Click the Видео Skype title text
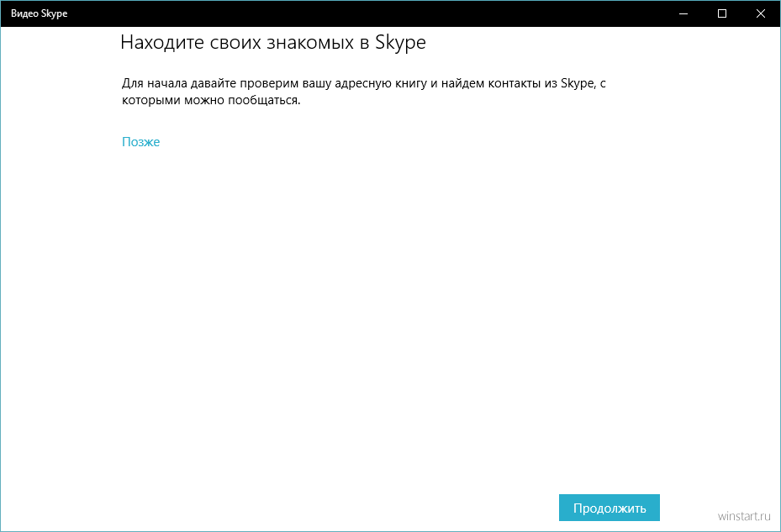Screen dimensions: 781x532 (40, 13)
